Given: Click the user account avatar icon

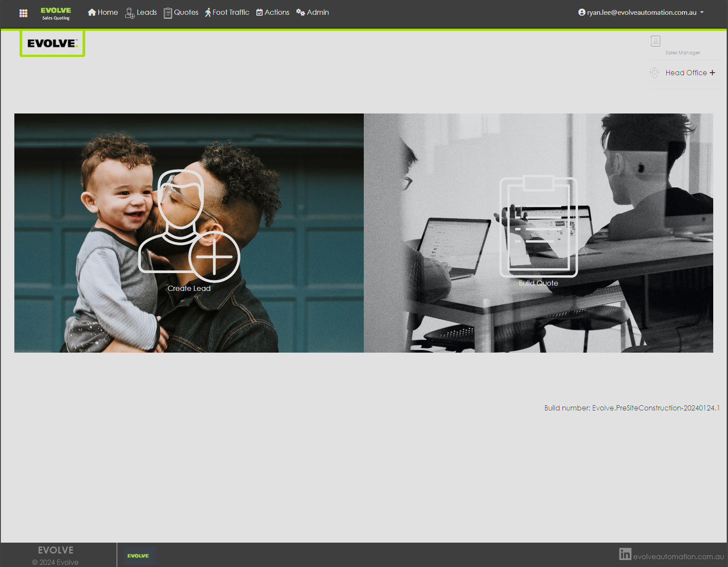Looking at the screenshot, I should click(x=582, y=13).
